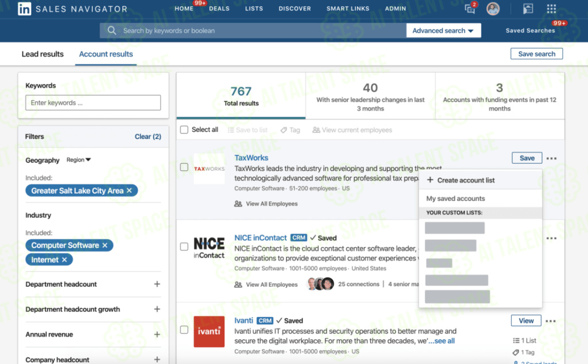This screenshot has height=364, width=588.
Task: Open the TaxWorks account link
Action: coord(252,158)
